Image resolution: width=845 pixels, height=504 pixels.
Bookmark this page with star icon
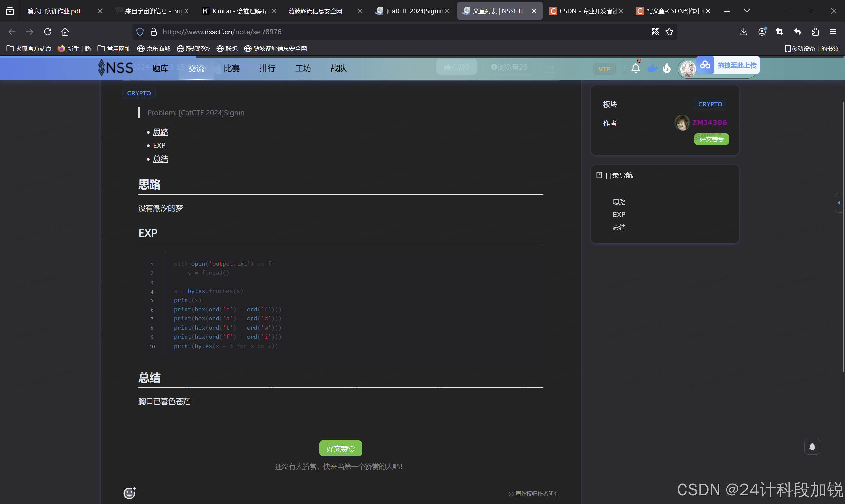[x=669, y=32]
